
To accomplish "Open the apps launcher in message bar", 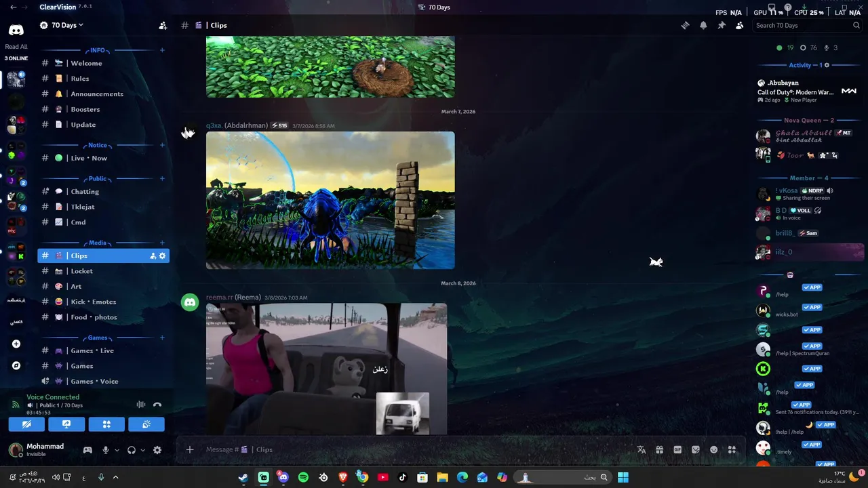I will [x=732, y=449].
